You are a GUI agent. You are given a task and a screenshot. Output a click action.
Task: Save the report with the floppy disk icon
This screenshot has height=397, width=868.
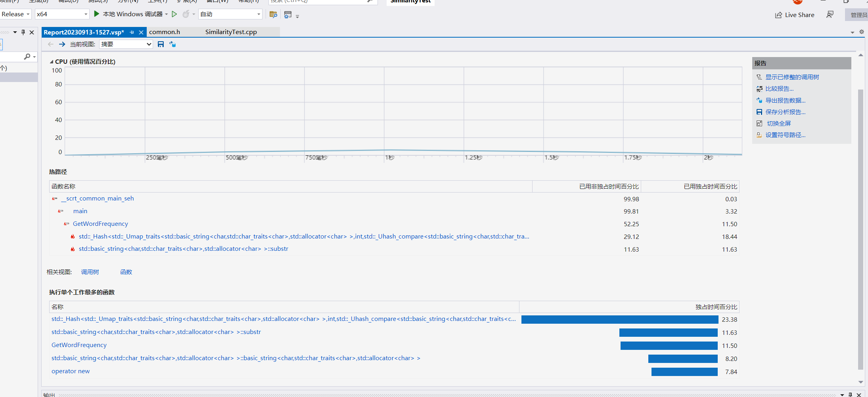pos(161,44)
